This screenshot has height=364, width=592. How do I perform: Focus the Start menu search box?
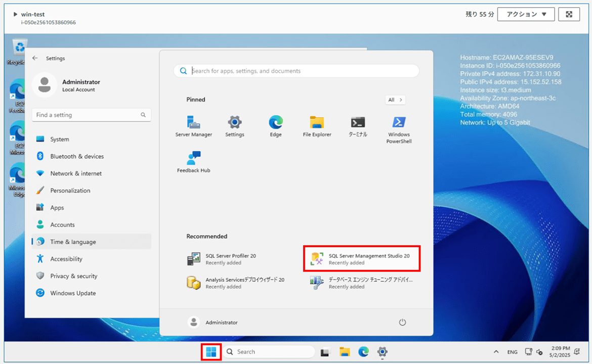pos(297,71)
